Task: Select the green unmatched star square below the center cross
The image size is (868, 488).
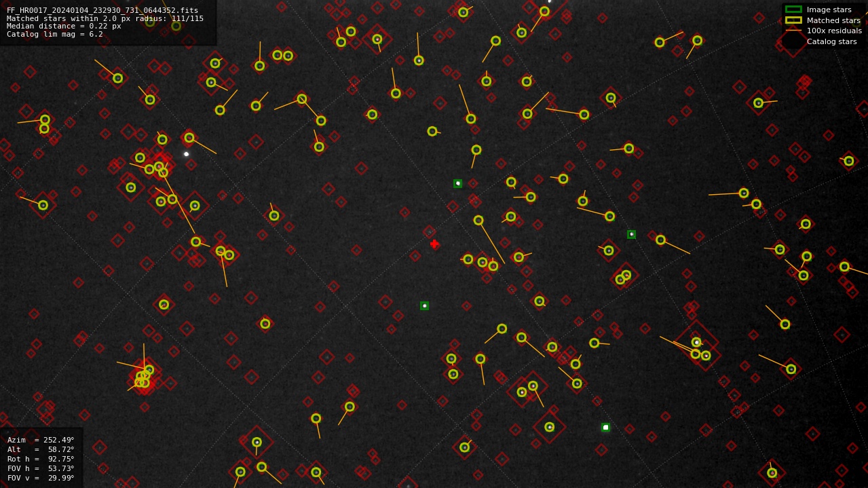Action: [425, 305]
